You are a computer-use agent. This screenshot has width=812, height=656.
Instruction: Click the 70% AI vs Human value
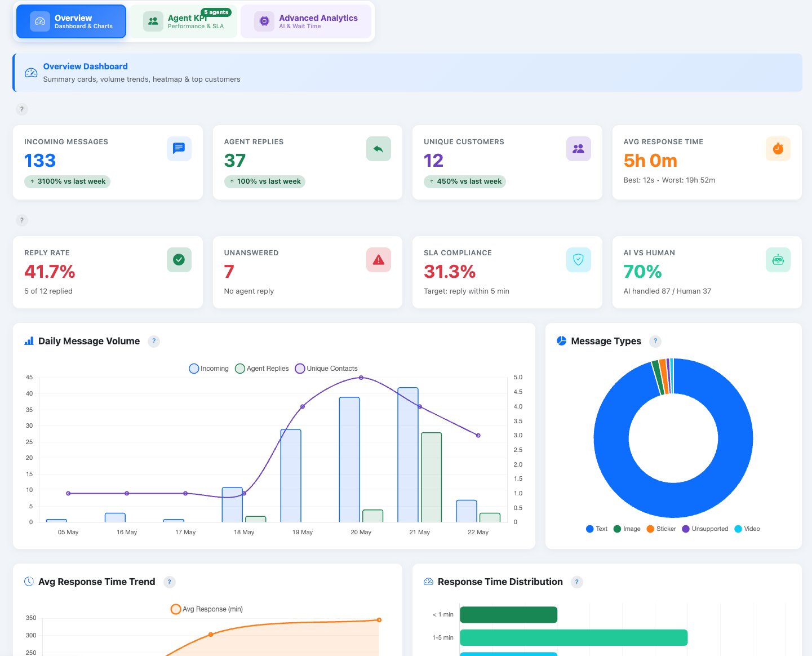click(643, 272)
